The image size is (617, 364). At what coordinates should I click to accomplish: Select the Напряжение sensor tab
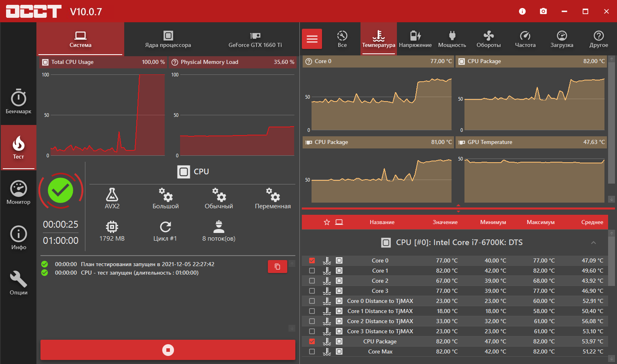click(415, 39)
